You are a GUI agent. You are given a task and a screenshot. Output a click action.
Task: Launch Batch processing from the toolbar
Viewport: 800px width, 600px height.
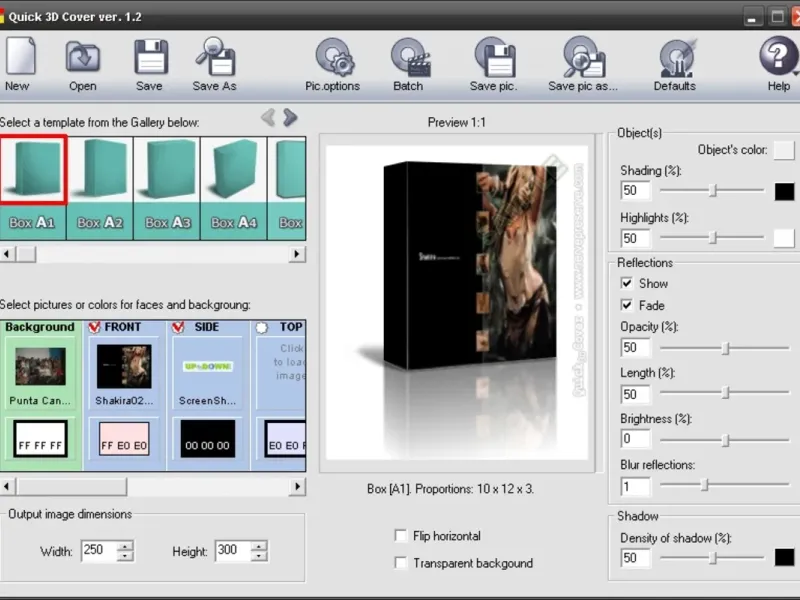tap(408, 57)
